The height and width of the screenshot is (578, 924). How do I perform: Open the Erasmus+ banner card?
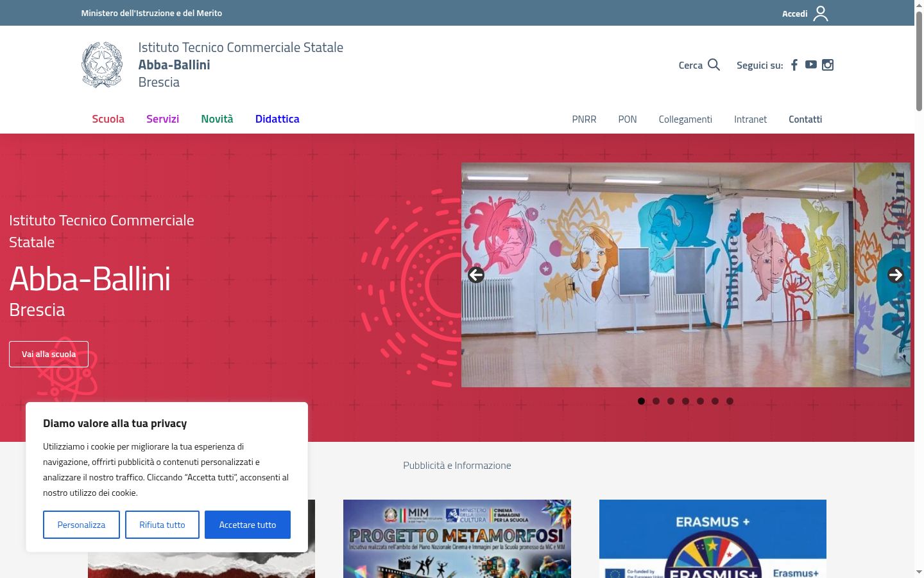coord(713,539)
